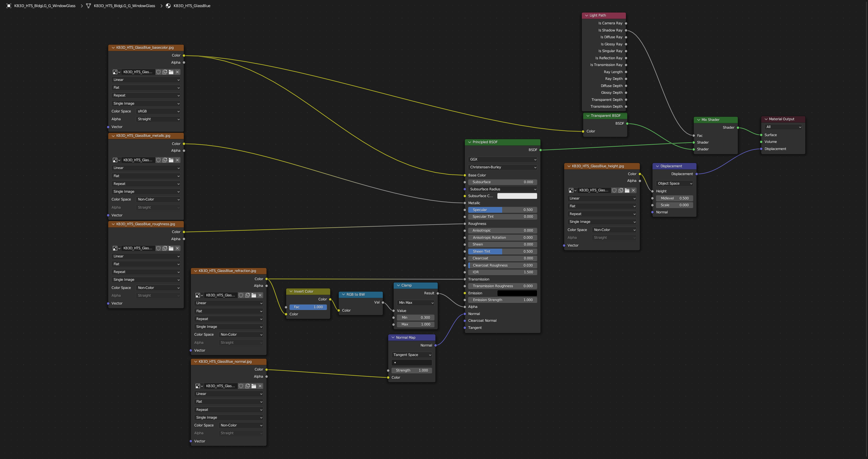Toggle fake user shield in height node
868x459 pixels.
click(x=614, y=190)
